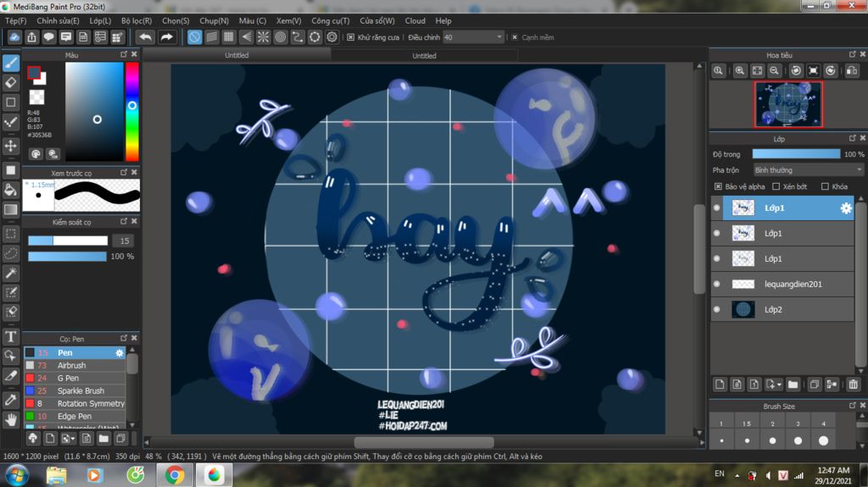The width and height of the screenshot is (868, 487).
Task: Toggle the Khử răng cưa checkbox
Action: (350, 37)
